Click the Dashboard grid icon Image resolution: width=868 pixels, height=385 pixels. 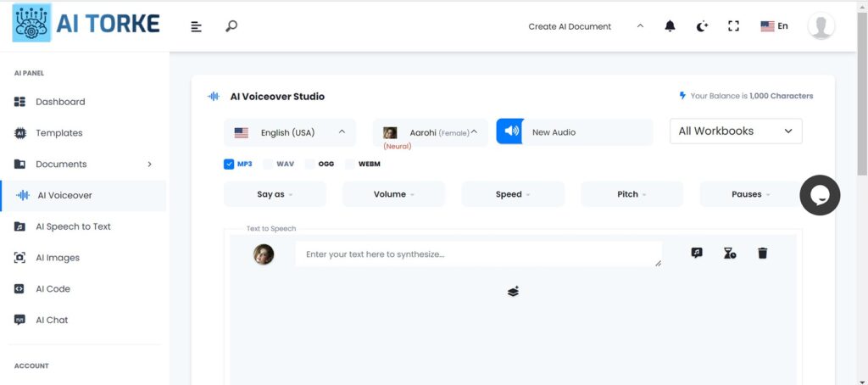click(19, 102)
